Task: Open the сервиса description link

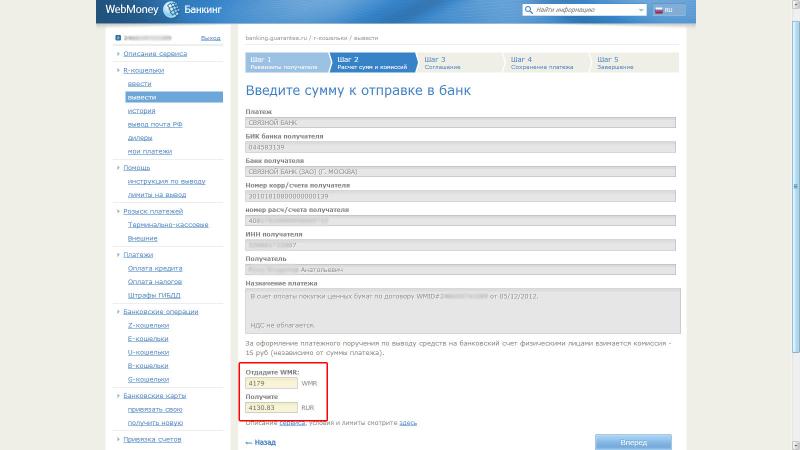Action: pyautogui.click(x=292, y=422)
